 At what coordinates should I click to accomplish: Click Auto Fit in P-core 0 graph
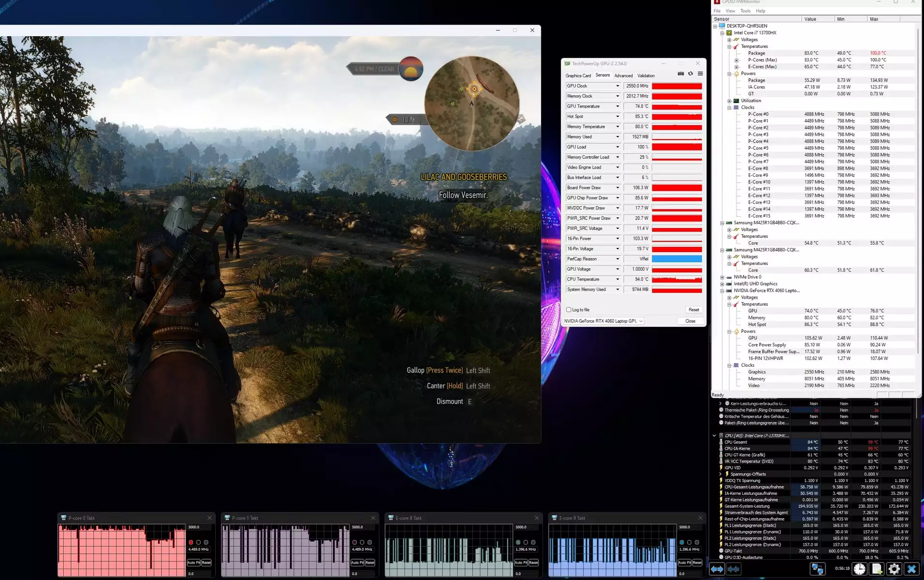coord(193,563)
